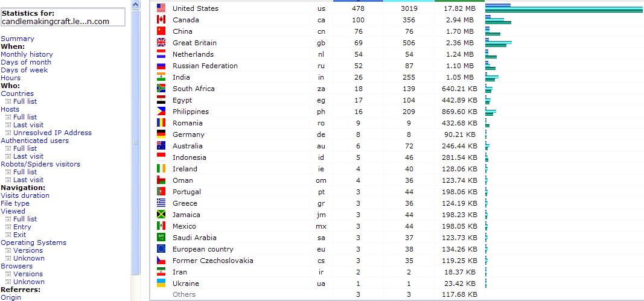The height and width of the screenshot is (301, 644).
Task: Click the United States flag icon
Action: click(x=161, y=8)
